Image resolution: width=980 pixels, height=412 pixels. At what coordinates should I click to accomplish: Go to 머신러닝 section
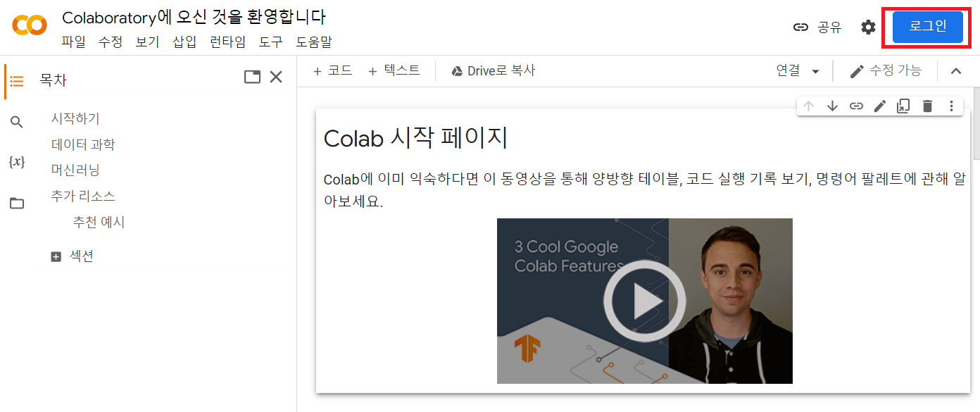click(75, 170)
